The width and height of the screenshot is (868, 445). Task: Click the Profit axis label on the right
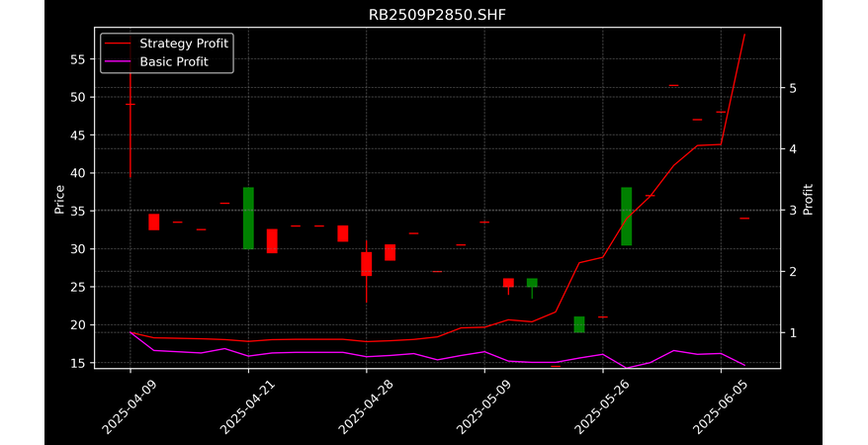point(808,200)
